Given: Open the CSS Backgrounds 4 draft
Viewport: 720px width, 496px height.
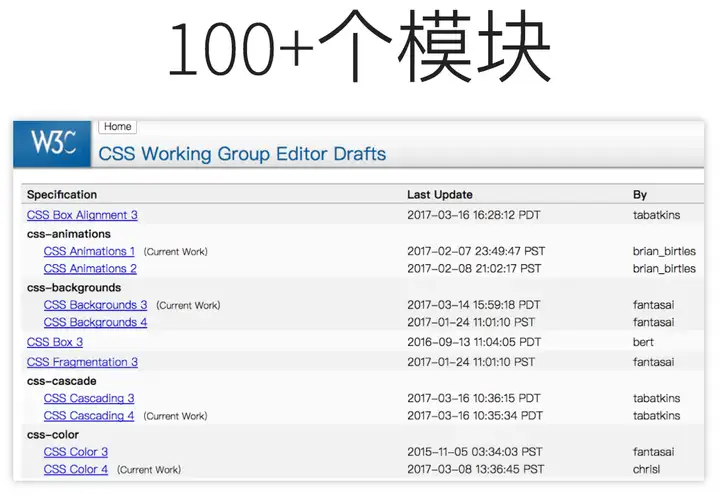Looking at the screenshot, I should point(96,322).
